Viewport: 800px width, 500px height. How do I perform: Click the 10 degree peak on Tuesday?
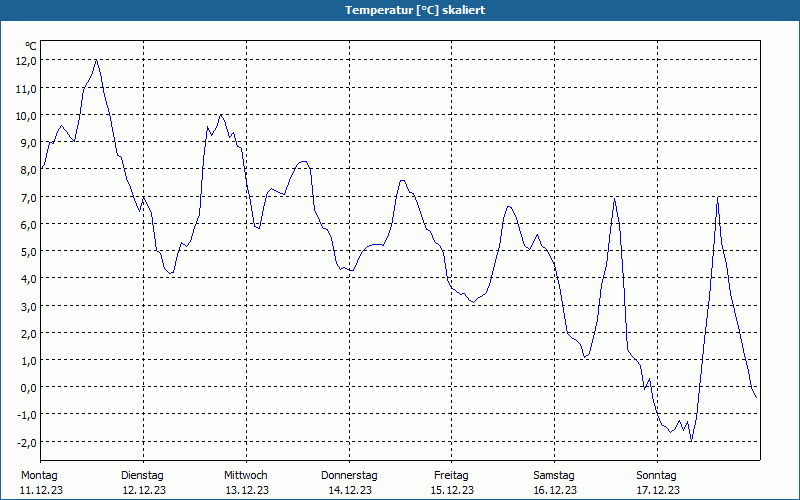220,115
